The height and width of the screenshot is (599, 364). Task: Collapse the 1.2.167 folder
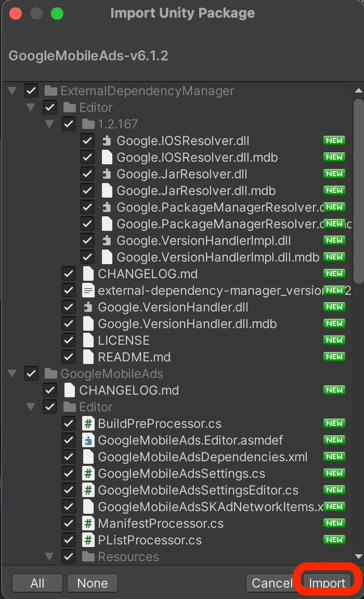[x=49, y=124]
